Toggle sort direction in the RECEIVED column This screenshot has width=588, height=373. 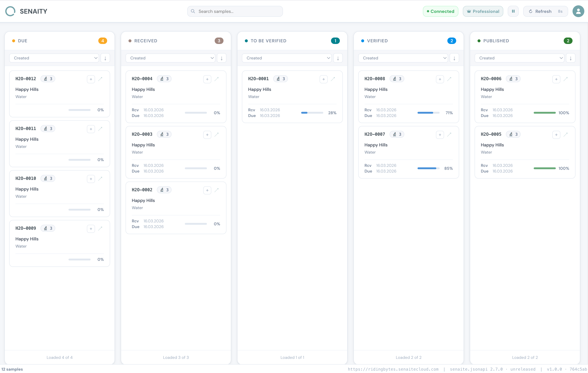click(x=221, y=58)
